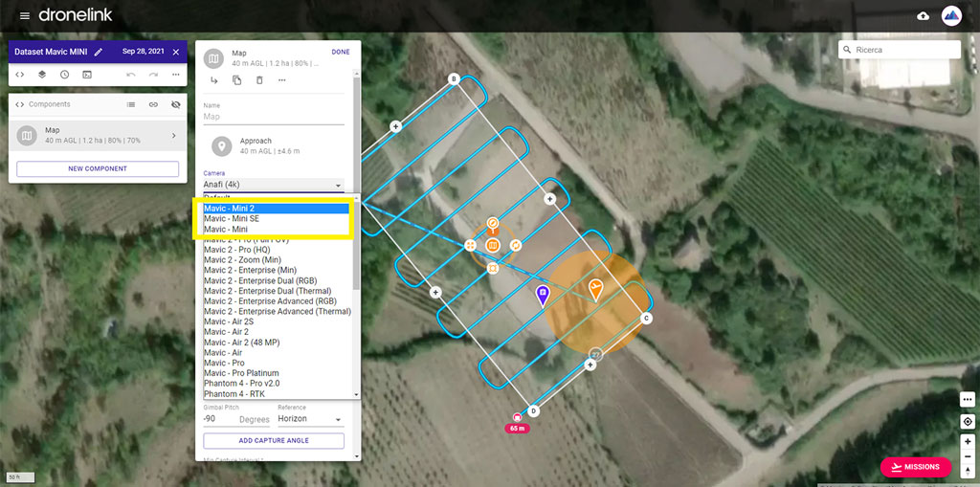Screen dimensions: 980x487
Task: Duplicate the Map component with the copy icon
Action: [237, 80]
